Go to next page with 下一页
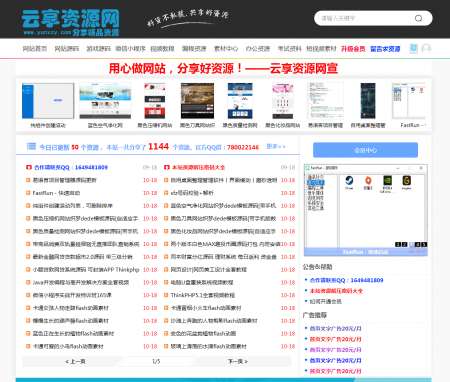450x382 pixels. pyautogui.click(x=237, y=361)
